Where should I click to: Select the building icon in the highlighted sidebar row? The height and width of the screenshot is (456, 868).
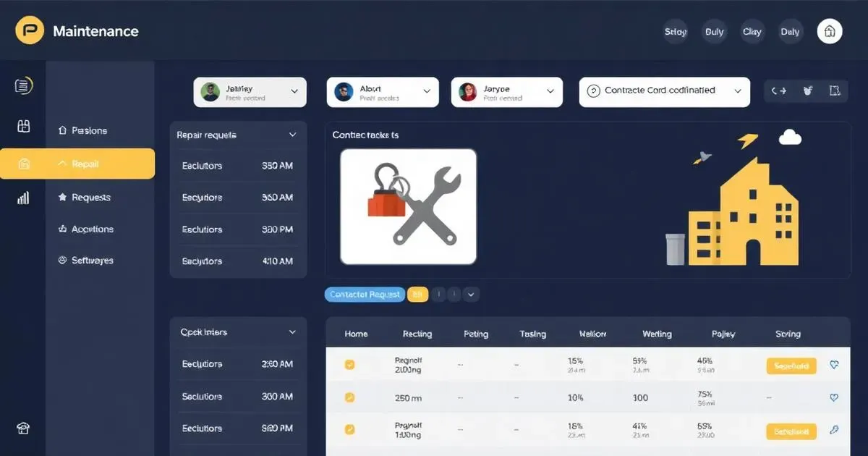(x=24, y=164)
